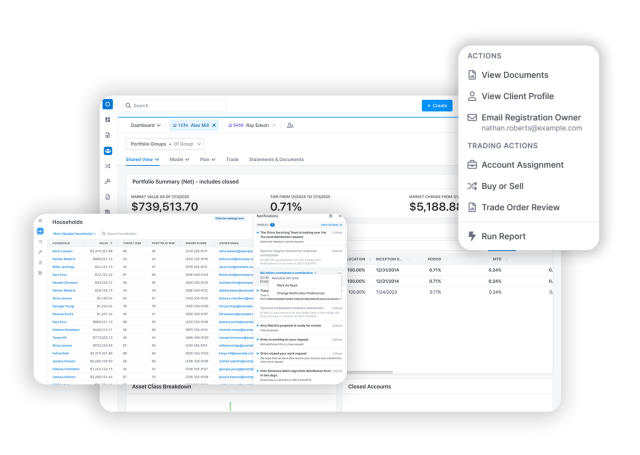Click the magnifier icon in Search households box
This screenshot has height=455, width=640.
[x=104, y=234]
